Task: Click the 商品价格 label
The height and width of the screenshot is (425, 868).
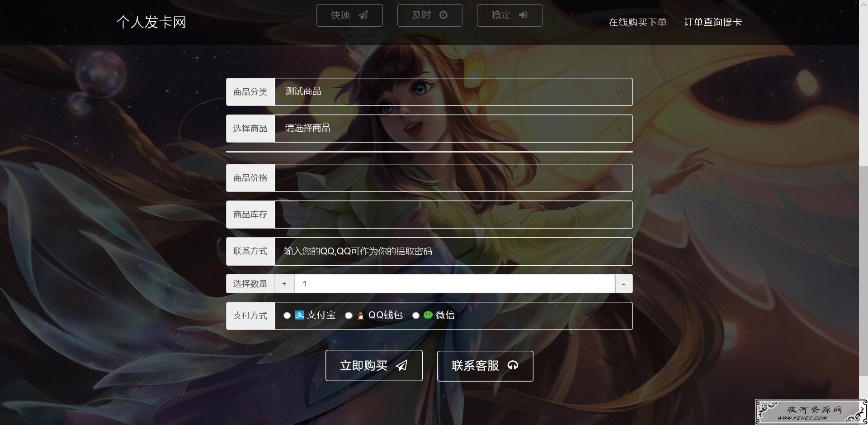Action: click(250, 178)
